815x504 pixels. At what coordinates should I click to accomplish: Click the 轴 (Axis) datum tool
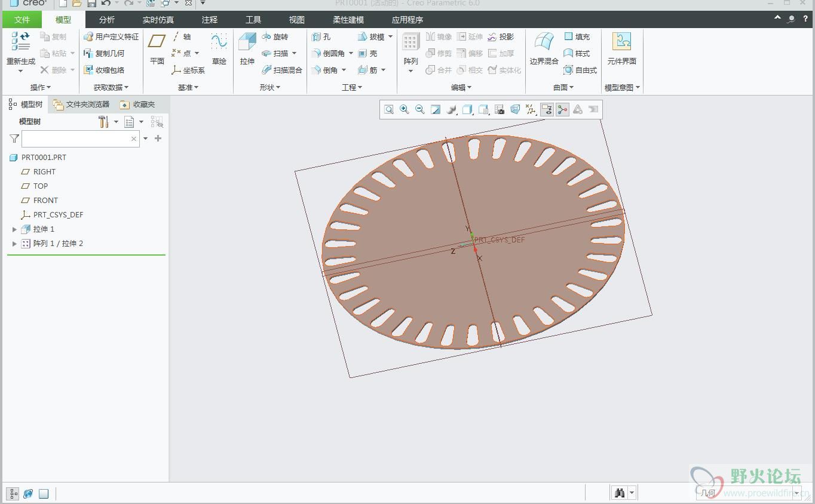(x=182, y=36)
